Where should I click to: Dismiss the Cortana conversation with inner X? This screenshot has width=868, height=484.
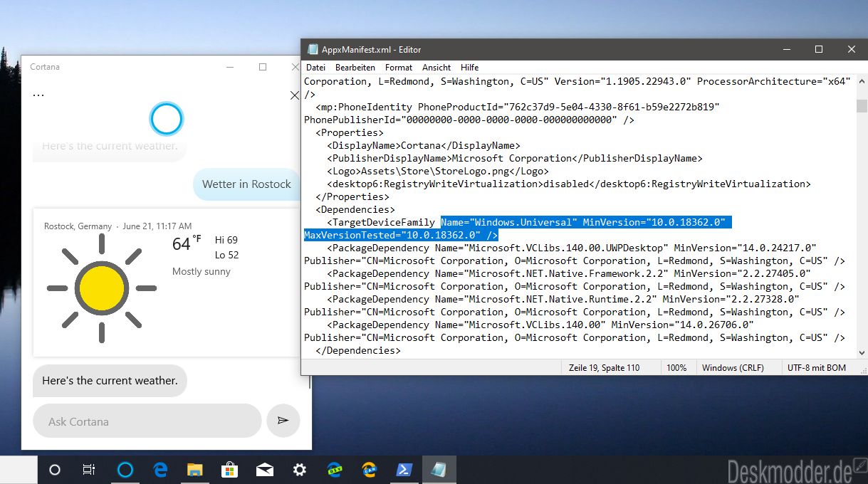coord(295,95)
